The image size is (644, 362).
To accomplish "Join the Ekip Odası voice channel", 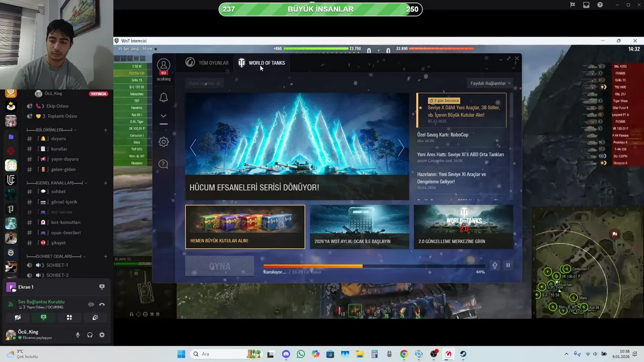I will 57,106.
